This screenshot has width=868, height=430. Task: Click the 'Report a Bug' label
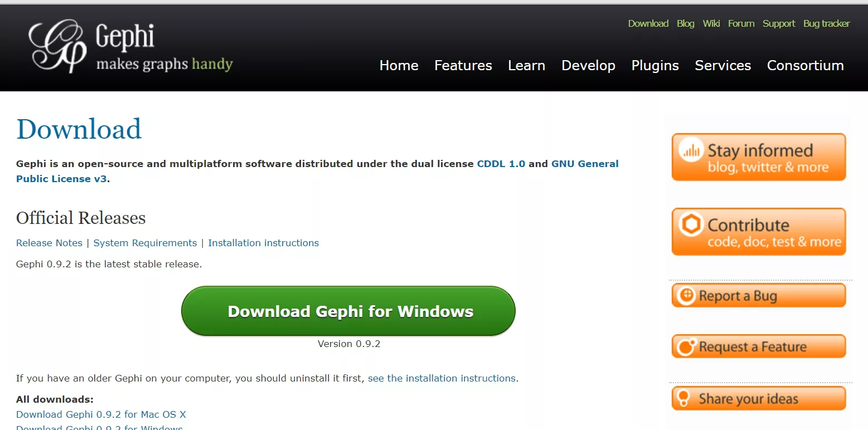click(738, 296)
